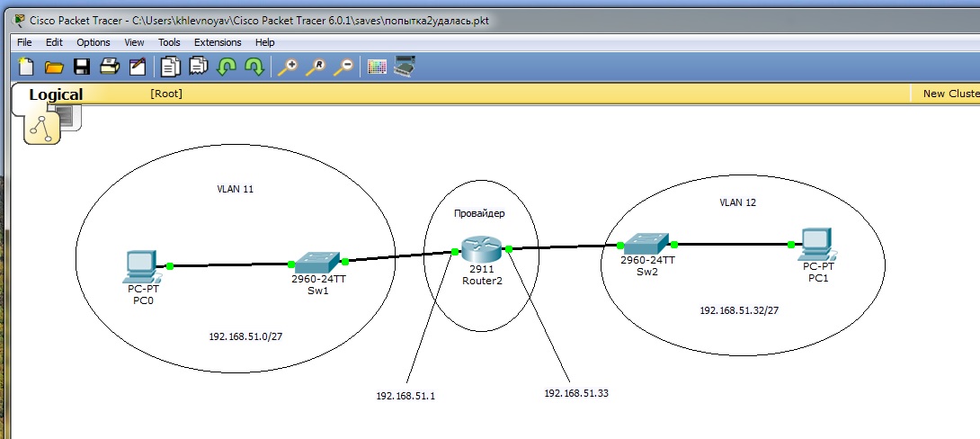Click the Packet Tracer title bar icon
This screenshot has width=980, height=439.
[20, 20]
